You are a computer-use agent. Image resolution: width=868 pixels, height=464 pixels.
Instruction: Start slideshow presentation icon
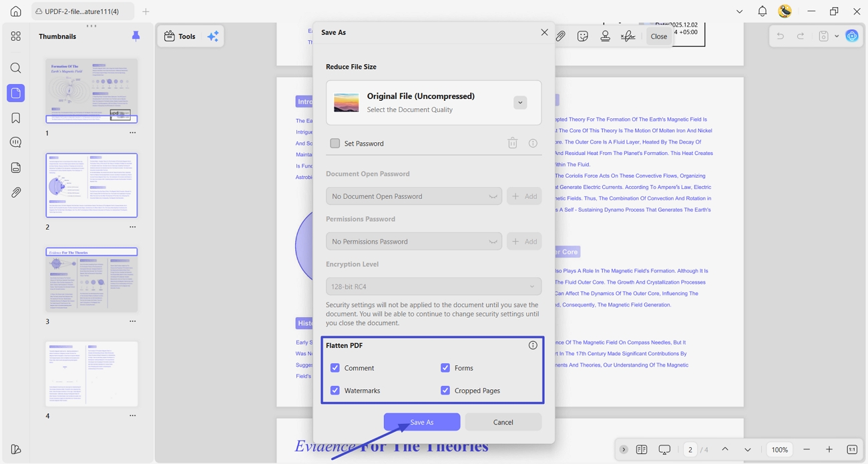(x=664, y=449)
